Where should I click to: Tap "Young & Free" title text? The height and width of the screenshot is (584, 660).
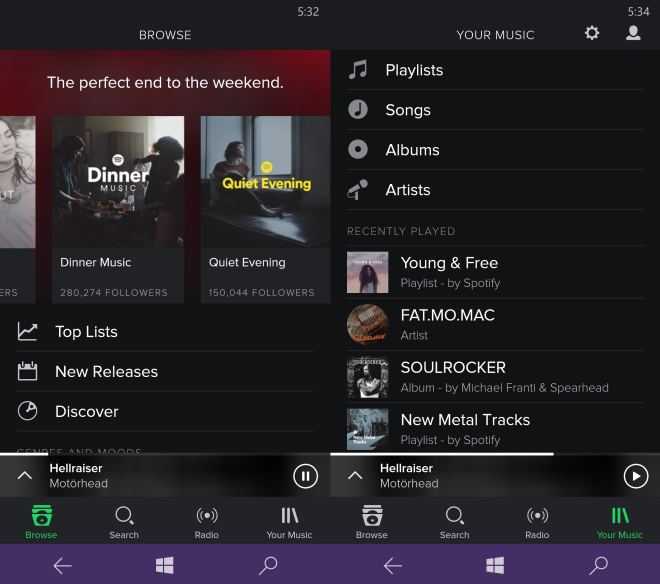449,263
